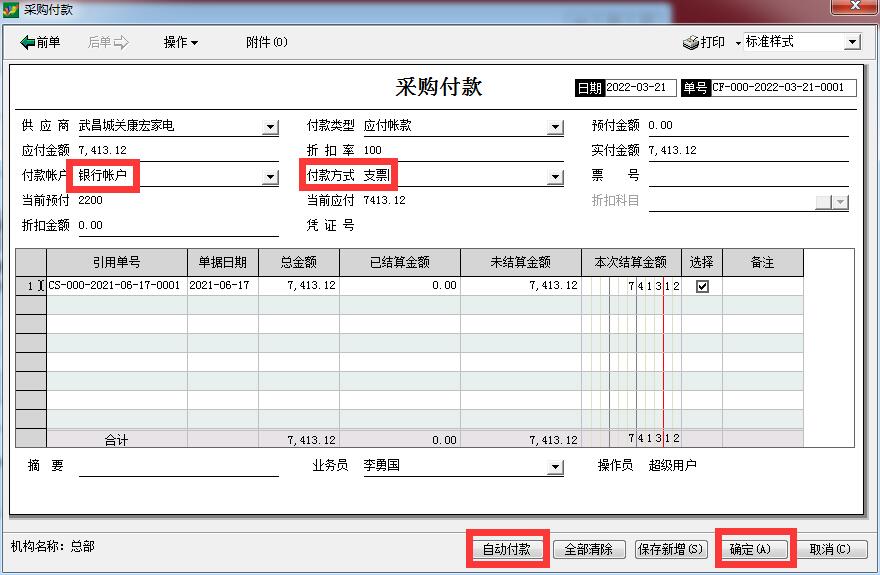Open the disabled 折扣科目 dropdown
The image size is (880, 575).
click(x=840, y=203)
